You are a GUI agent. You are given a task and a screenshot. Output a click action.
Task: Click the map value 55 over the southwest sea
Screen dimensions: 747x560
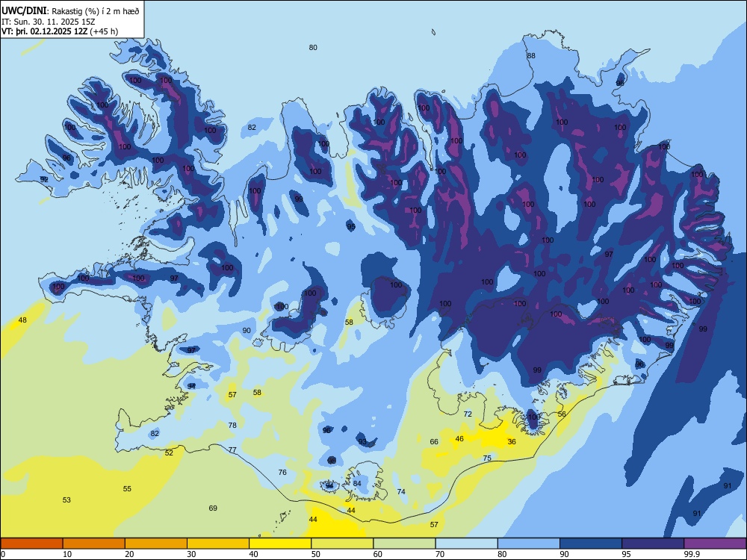tap(127, 489)
